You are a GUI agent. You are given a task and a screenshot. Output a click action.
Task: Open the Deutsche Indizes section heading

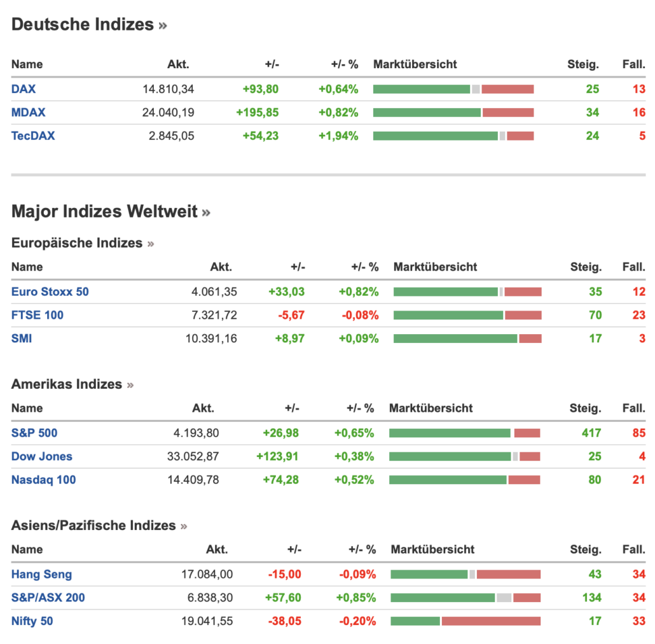point(89,24)
